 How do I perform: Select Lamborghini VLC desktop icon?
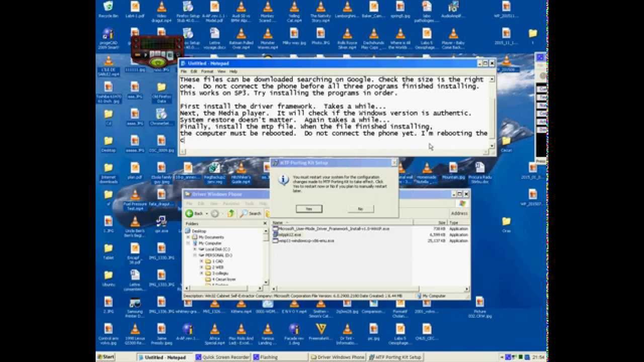(x=347, y=9)
